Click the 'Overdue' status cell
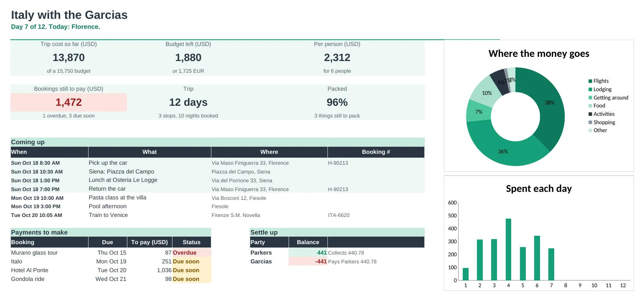 (192, 253)
